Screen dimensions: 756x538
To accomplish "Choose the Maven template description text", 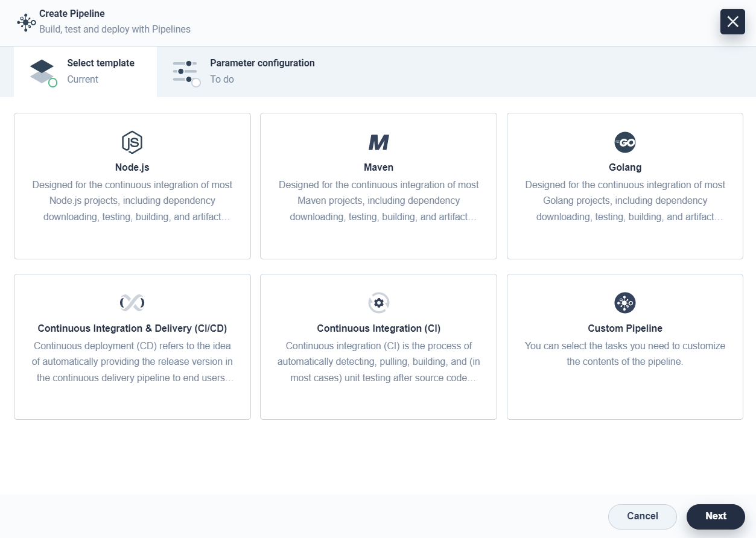I will pyautogui.click(x=379, y=201).
